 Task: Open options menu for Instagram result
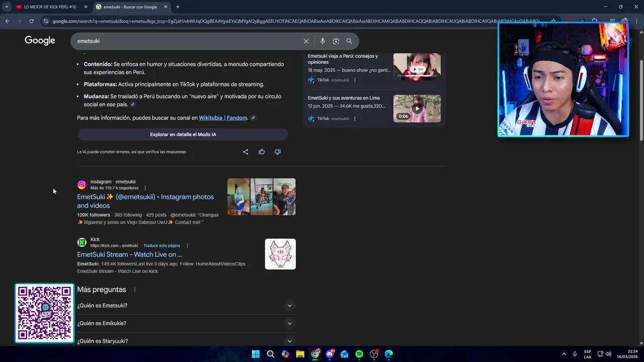tap(145, 188)
